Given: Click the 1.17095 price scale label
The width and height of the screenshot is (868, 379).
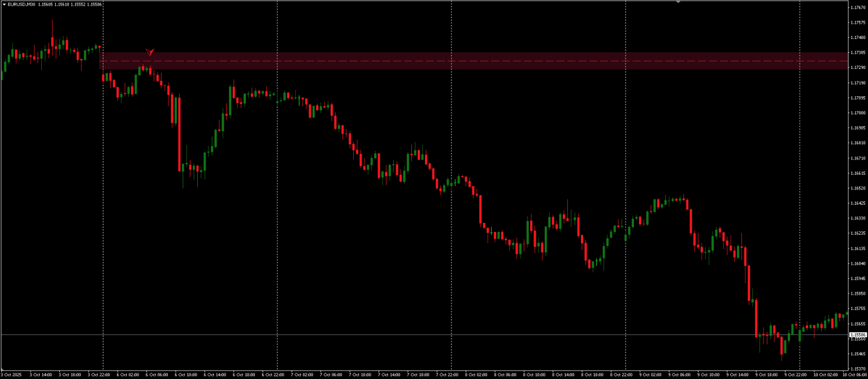Looking at the screenshot, I should point(857,98).
